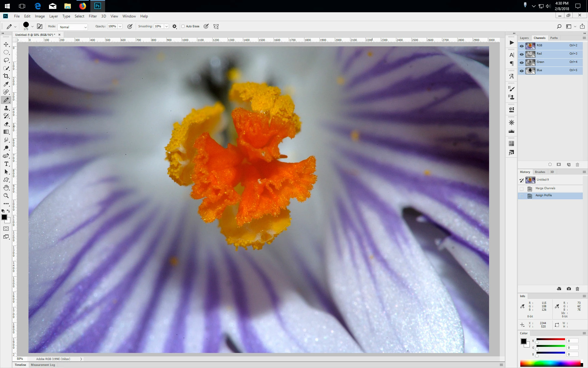Select the Eraser tool
Viewport: 588px width, 368px height.
[x=6, y=124]
